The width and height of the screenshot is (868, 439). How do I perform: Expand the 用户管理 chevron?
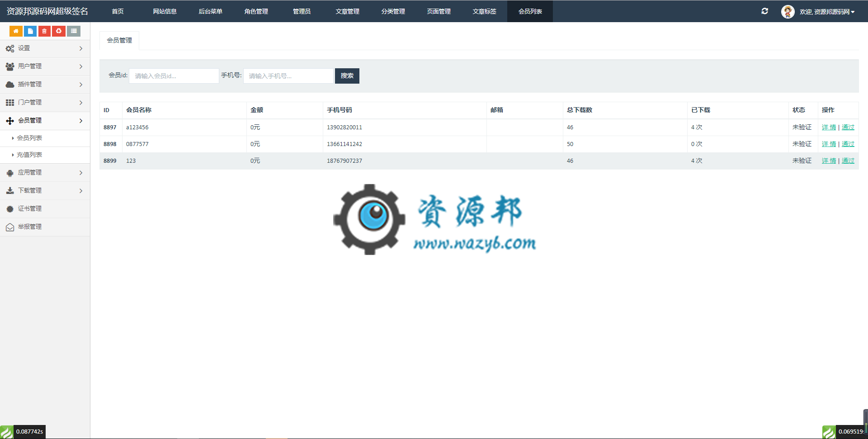(x=81, y=66)
